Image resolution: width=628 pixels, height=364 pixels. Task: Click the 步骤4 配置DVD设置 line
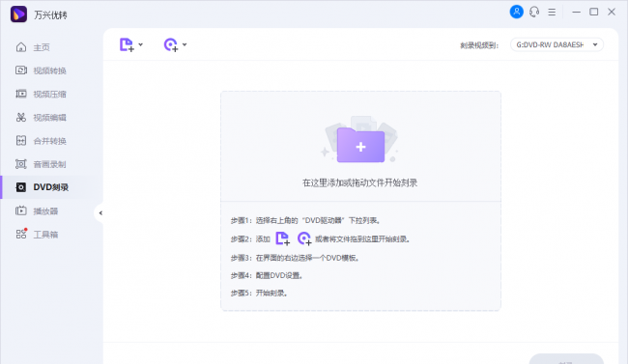click(x=267, y=275)
